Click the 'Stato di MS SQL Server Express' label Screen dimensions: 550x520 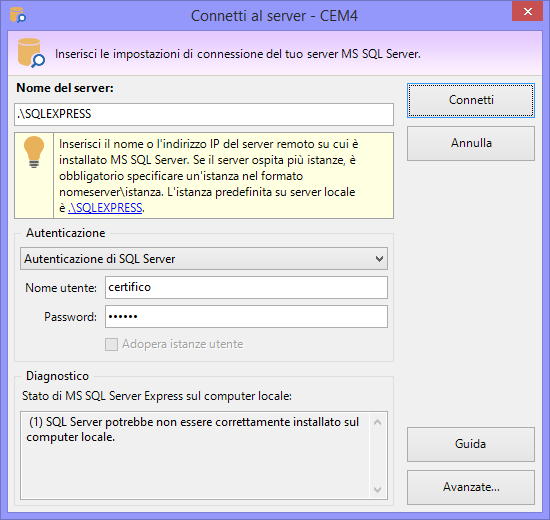(x=157, y=396)
